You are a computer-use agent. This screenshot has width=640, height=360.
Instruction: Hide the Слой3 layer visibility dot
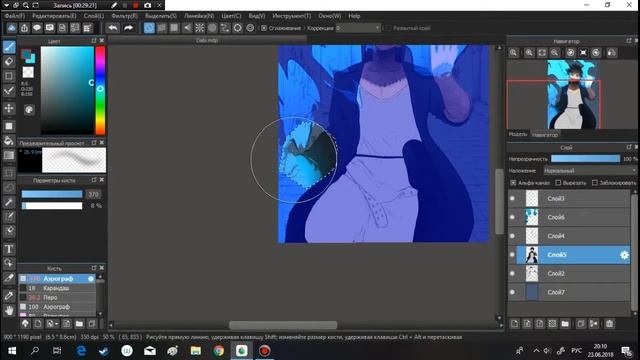click(512, 198)
